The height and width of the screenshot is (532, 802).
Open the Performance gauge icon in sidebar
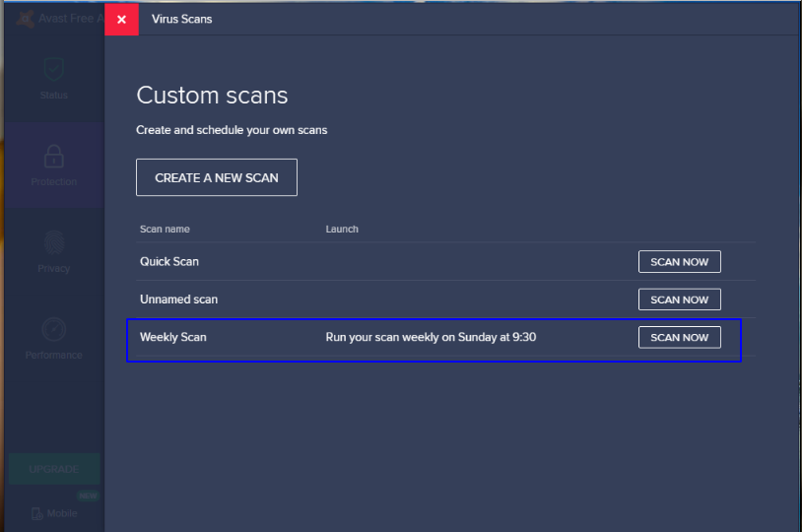coord(54,329)
